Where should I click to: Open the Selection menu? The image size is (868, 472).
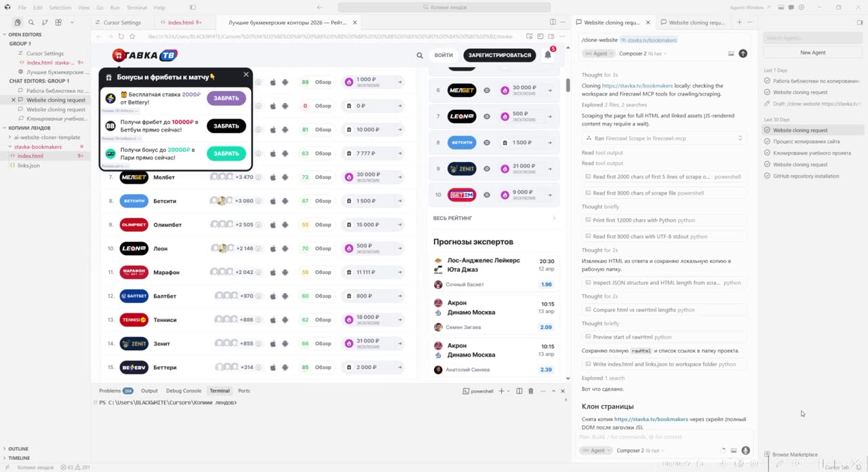pos(60,7)
